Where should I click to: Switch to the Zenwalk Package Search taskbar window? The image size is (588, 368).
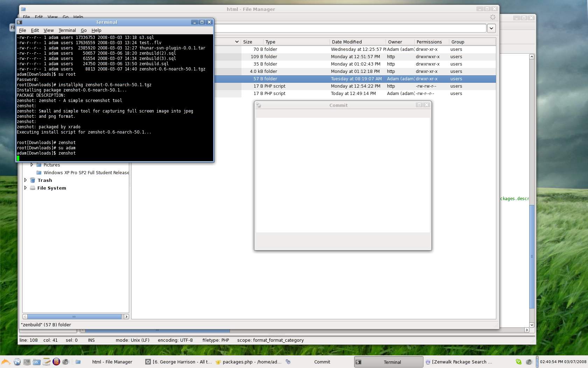pyautogui.click(x=458, y=362)
